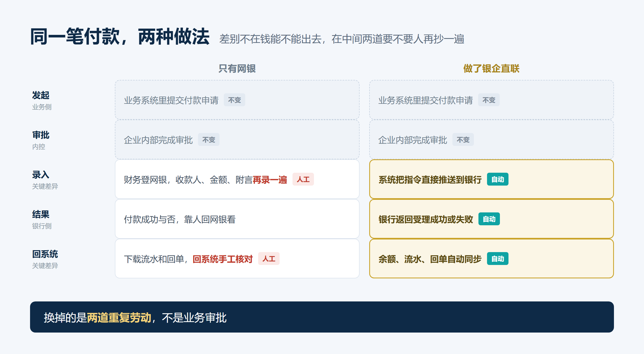Click the 内控 sublabel under 审批
This screenshot has width=644, height=354.
(39, 146)
